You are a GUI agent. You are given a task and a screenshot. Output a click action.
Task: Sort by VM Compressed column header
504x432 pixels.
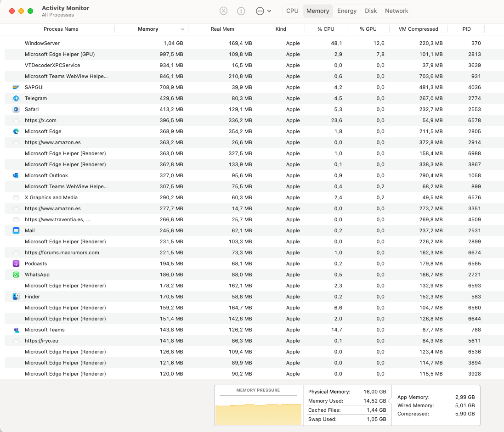point(418,29)
